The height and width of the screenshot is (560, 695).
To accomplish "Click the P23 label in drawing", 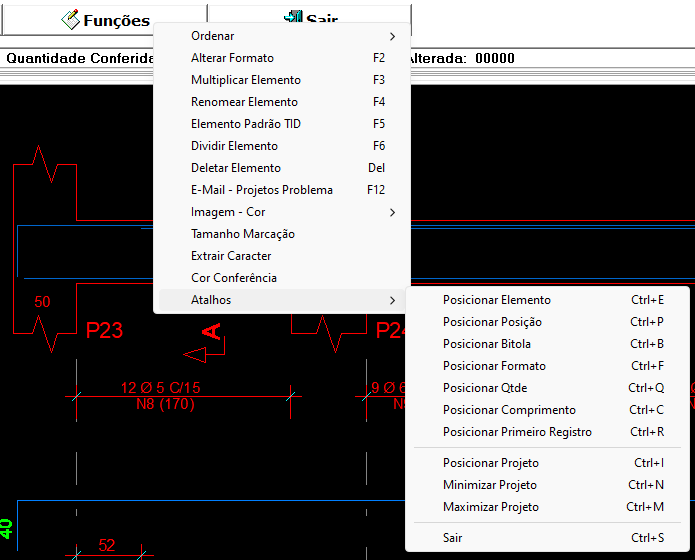I will [104, 331].
